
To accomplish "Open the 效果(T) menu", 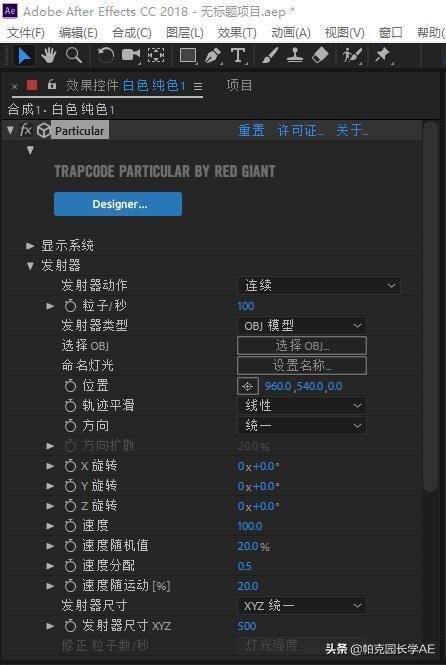I will tap(237, 33).
